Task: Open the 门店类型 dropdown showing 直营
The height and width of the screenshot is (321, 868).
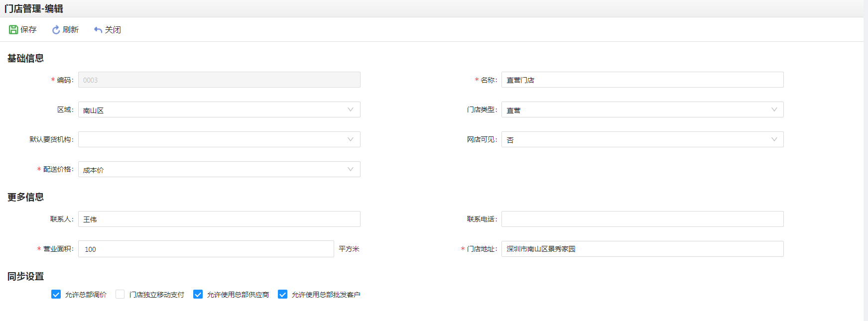Action: (642, 109)
